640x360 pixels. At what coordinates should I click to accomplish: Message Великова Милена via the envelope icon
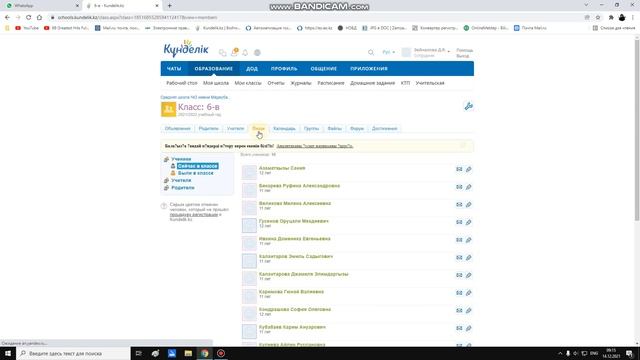click(x=459, y=204)
